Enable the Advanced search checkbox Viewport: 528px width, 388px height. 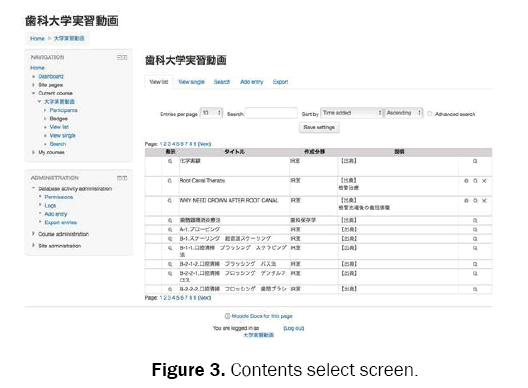430,114
